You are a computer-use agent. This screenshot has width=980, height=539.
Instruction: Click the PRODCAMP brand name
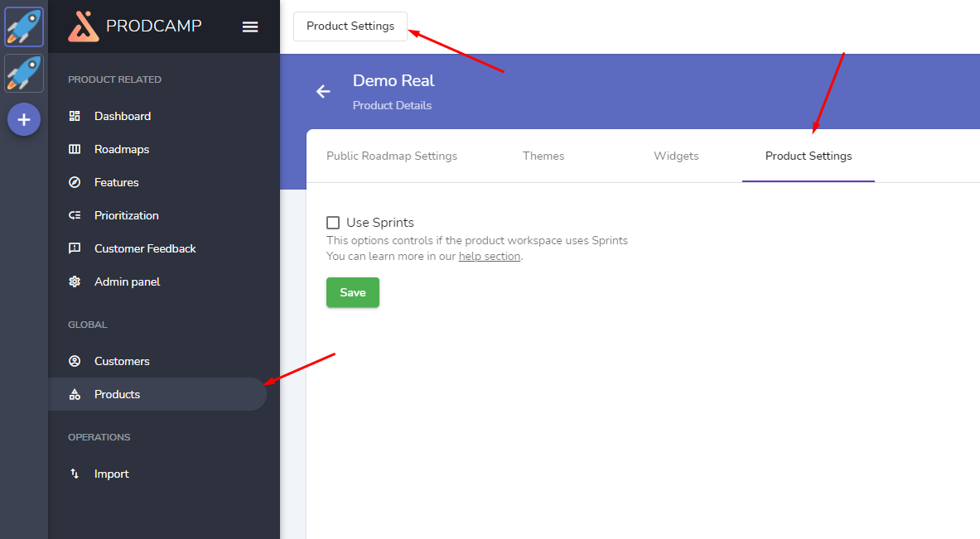(154, 26)
